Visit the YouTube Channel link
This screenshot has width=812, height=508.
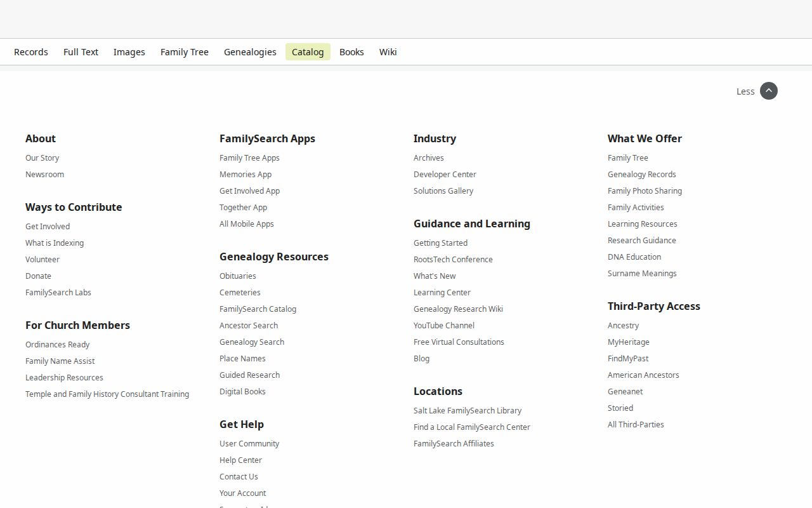click(444, 325)
